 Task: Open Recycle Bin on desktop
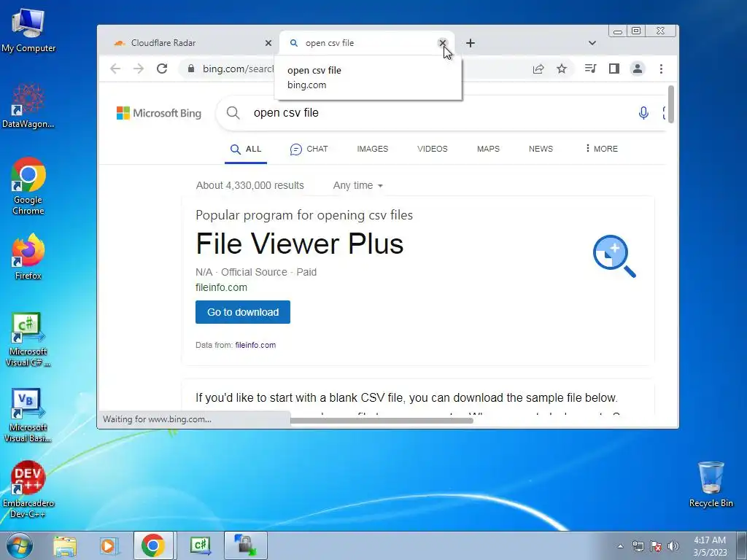[711, 484]
